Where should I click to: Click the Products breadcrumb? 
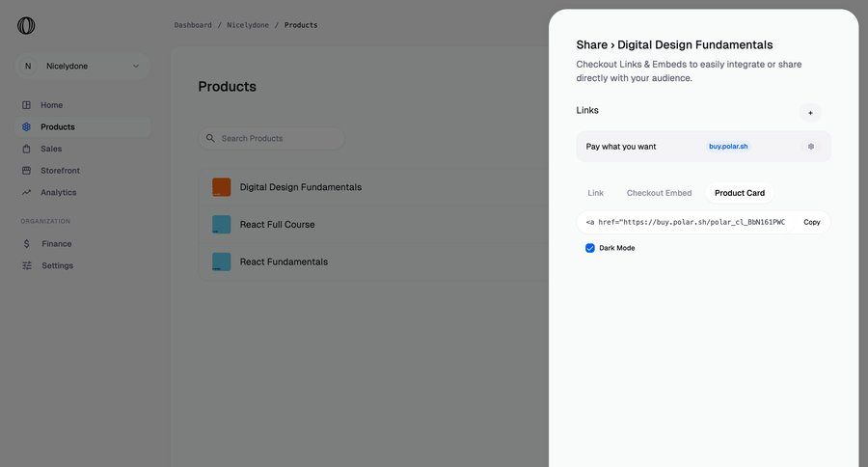click(301, 25)
